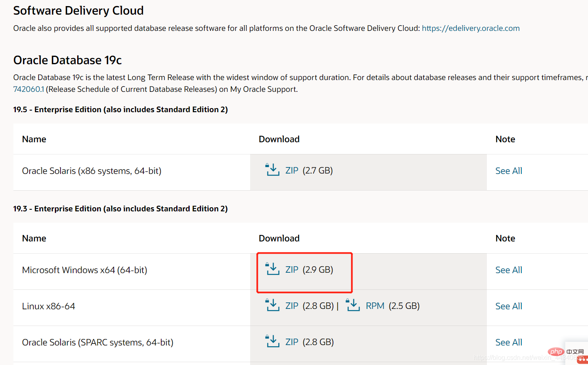This screenshot has height=365, width=588.
Task: Click 'Oracle Solaris (x86 systems, 64-bit)' row name
Action: (x=92, y=171)
